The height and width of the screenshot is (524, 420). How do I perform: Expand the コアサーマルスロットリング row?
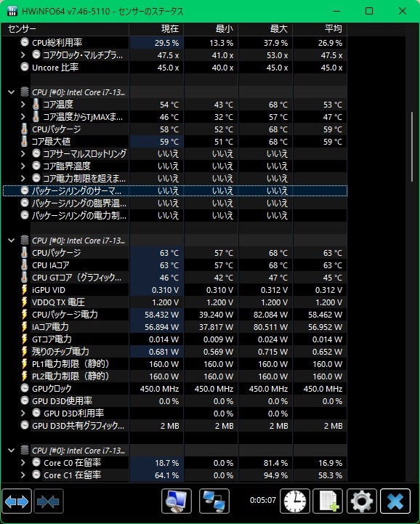coord(23,154)
